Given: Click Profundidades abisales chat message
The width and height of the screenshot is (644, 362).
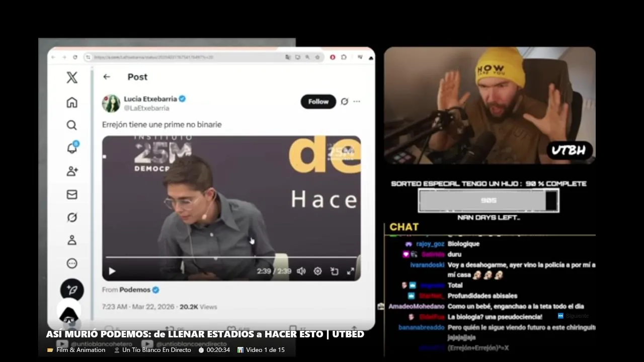Looking at the screenshot, I should (482, 296).
